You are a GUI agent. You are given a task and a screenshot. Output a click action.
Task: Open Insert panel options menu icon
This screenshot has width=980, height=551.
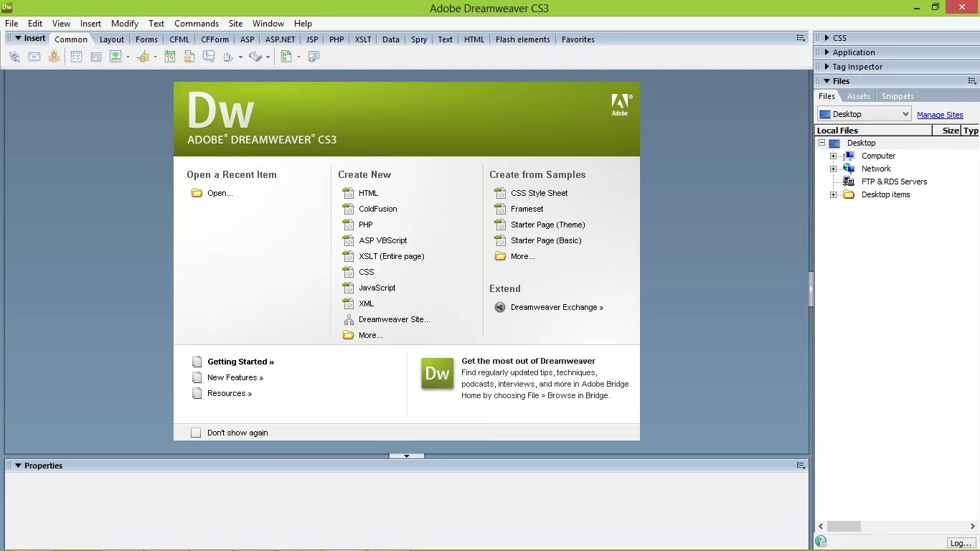click(x=801, y=38)
